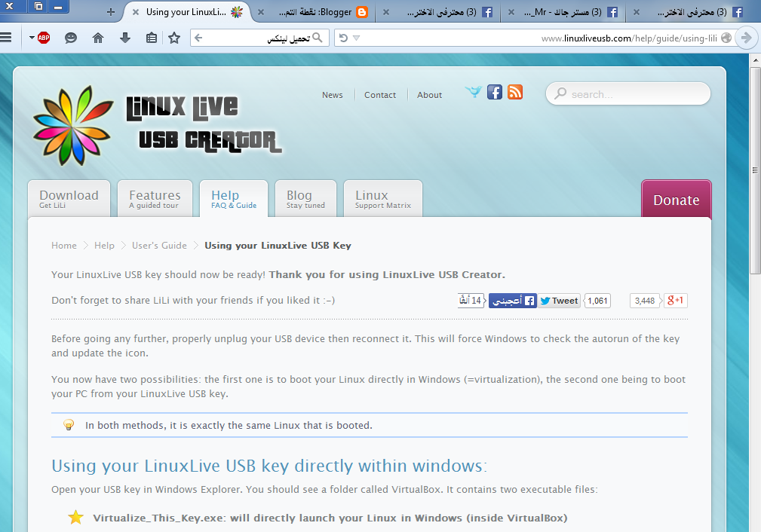Viewport: 761px width, 532px height.
Task: Click the Home breadcrumb link
Action: 64,246
